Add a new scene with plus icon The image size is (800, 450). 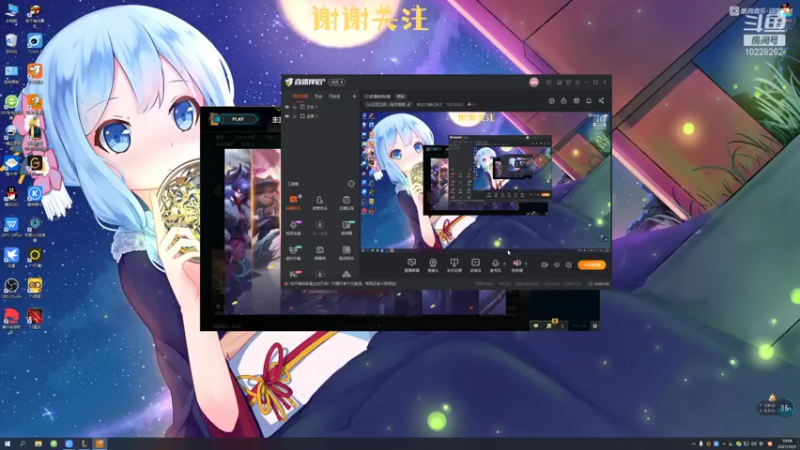point(354,96)
